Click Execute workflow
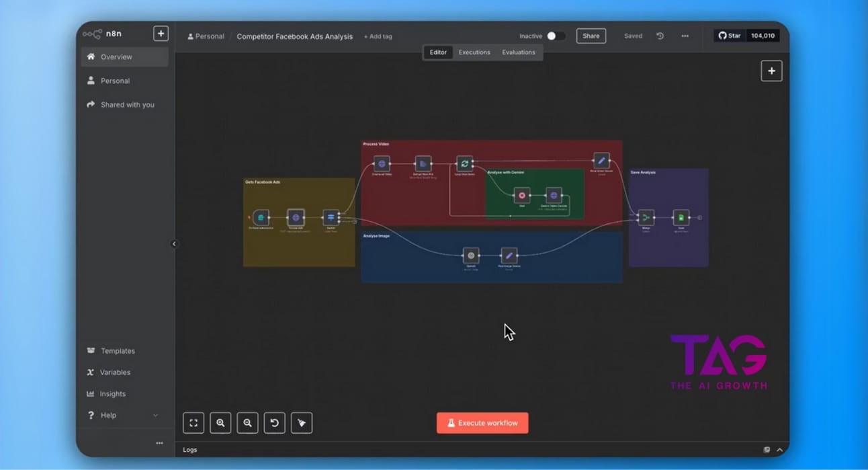This screenshot has height=470, width=868. (482, 423)
